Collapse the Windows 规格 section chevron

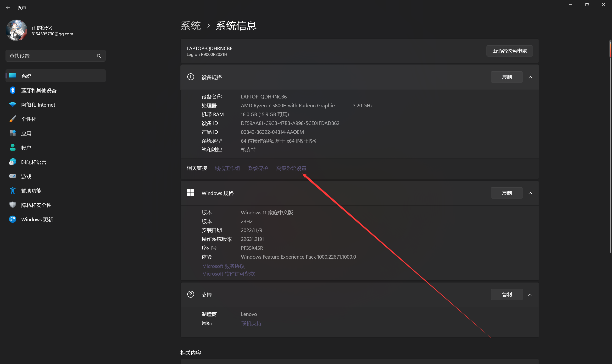coord(530,193)
